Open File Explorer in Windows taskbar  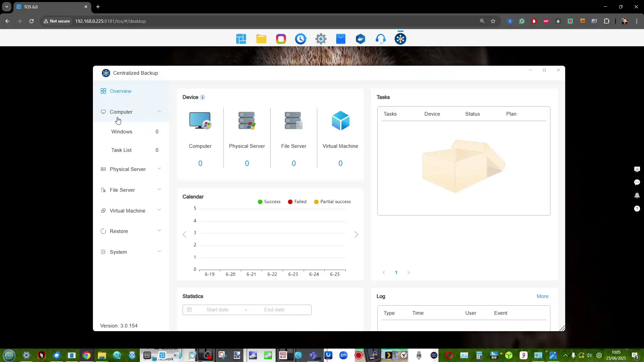[x=102, y=355]
